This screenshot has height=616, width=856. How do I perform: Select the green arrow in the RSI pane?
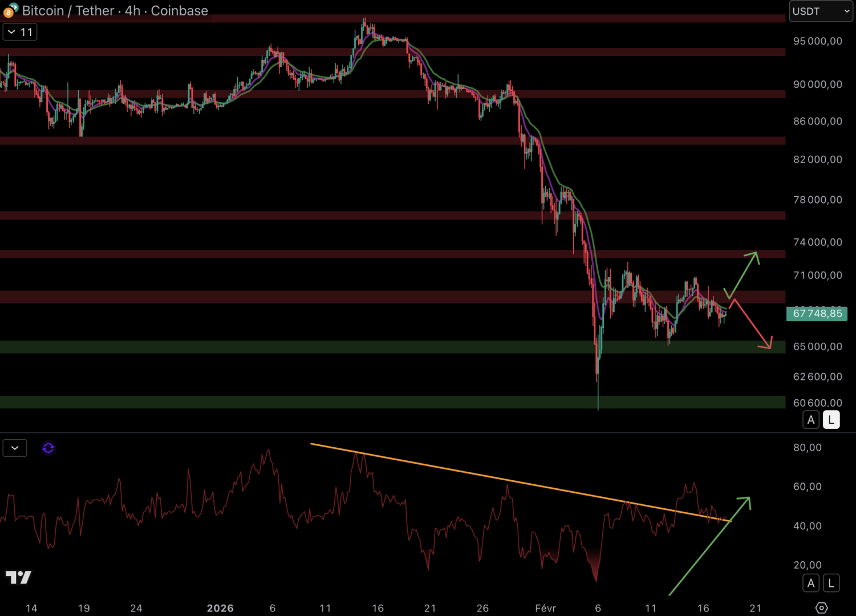[710, 545]
